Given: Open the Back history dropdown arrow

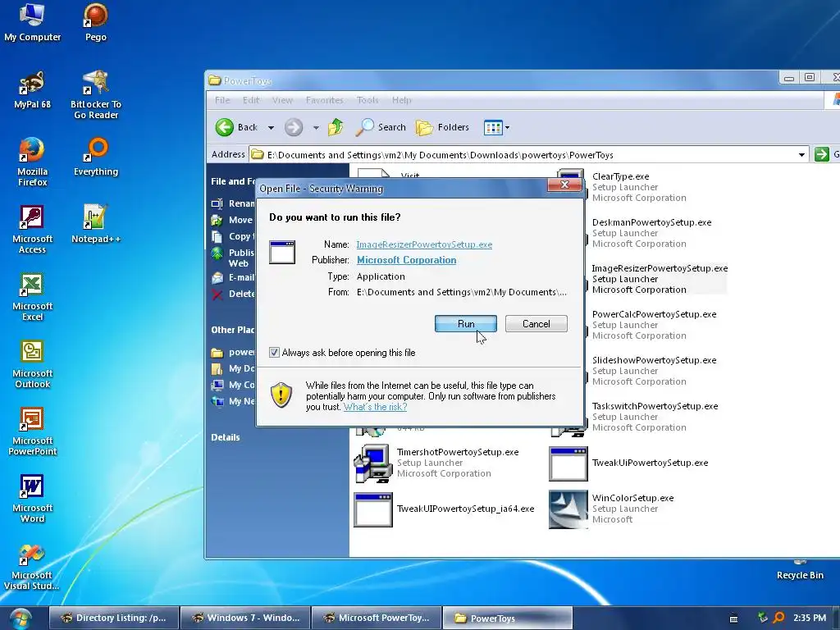Looking at the screenshot, I should coord(271,127).
